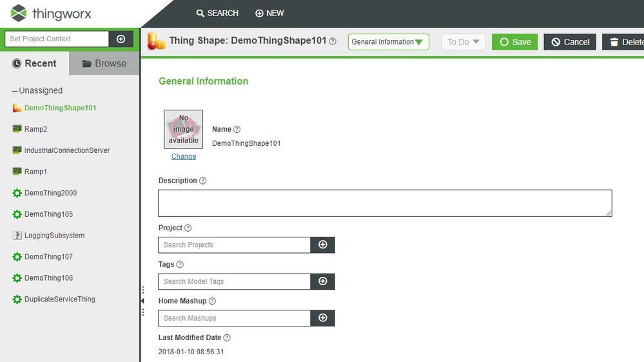Switch to the Recent tab
Viewport: 644px width, 362px height.
(x=35, y=63)
